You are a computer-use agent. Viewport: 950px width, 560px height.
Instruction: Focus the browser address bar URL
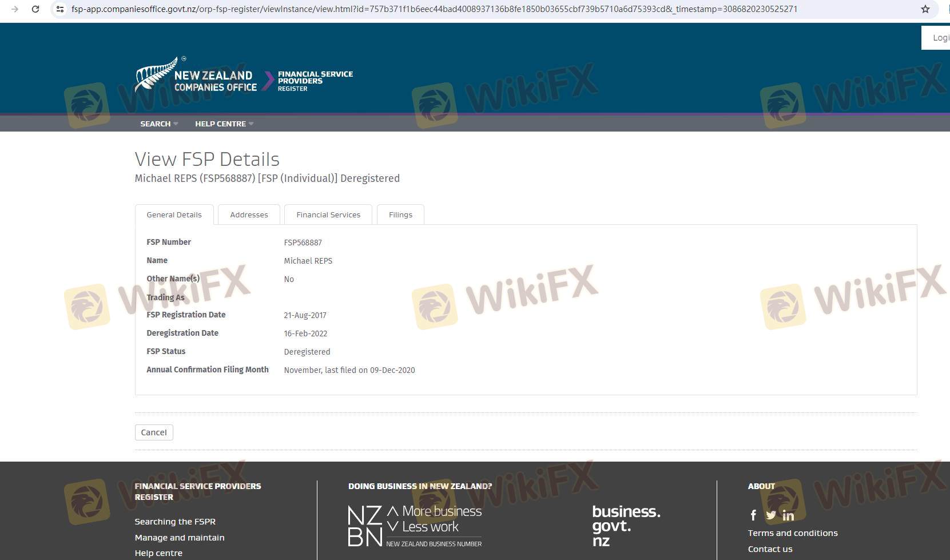coord(434,9)
